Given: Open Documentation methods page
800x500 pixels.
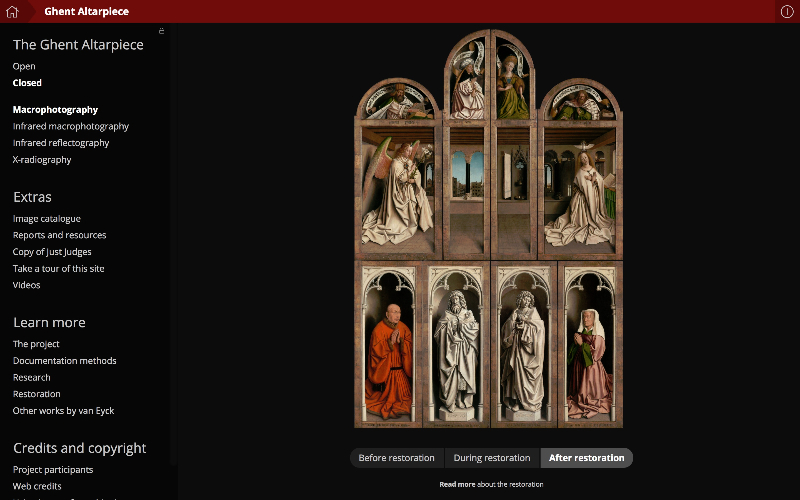Looking at the screenshot, I should [64, 361].
